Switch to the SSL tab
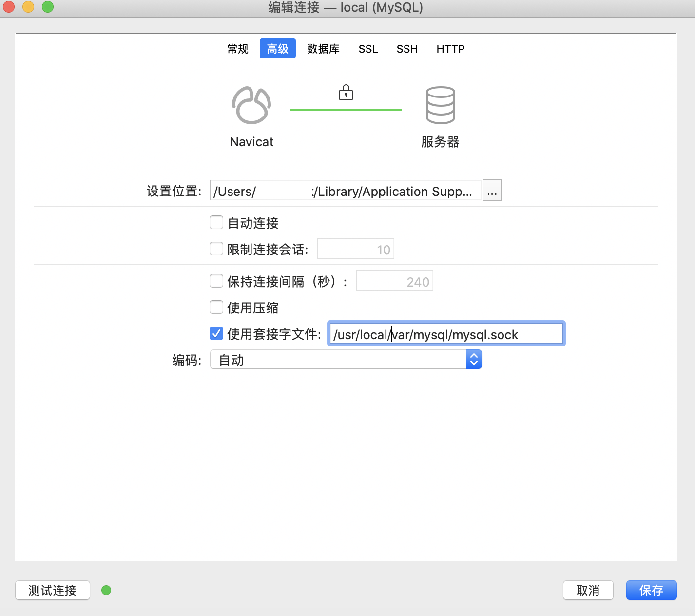Viewport: 695px width, 616px height. point(368,49)
